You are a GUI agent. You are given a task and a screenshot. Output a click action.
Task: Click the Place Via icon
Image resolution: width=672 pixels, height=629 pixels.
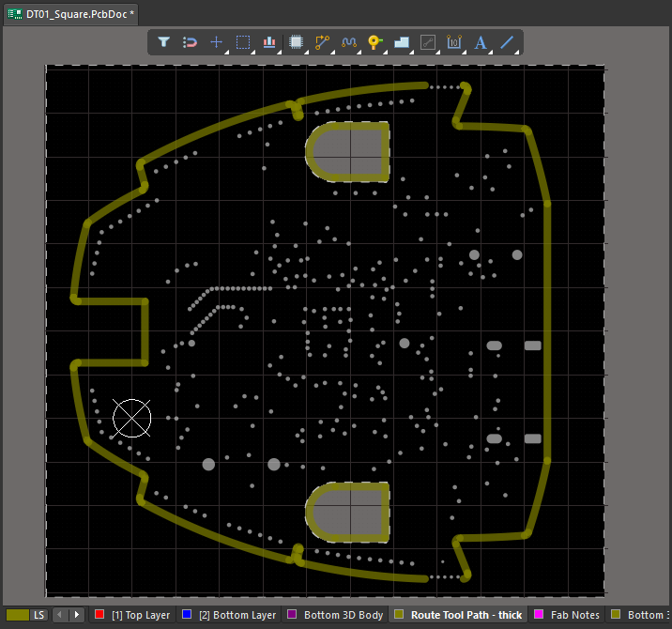pos(375,42)
